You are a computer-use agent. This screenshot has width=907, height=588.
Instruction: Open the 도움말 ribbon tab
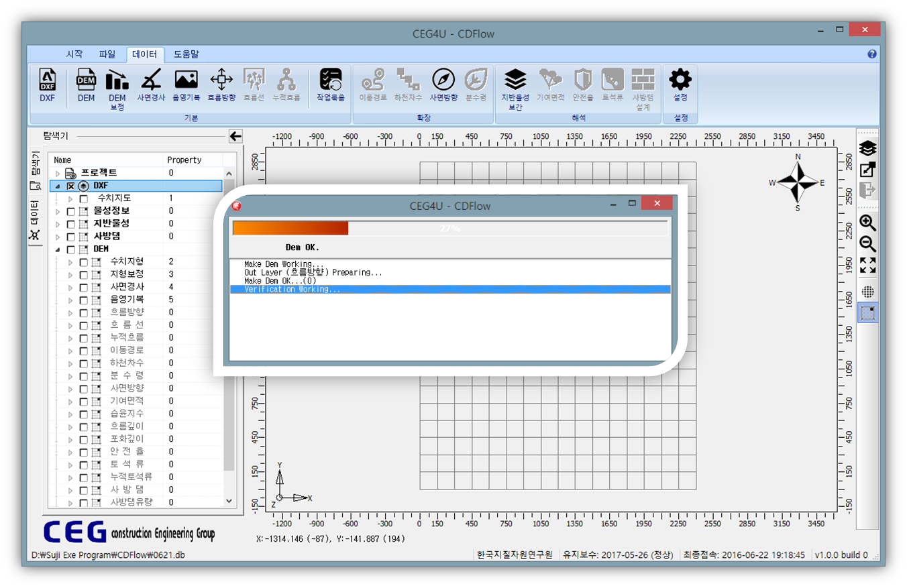pos(186,54)
